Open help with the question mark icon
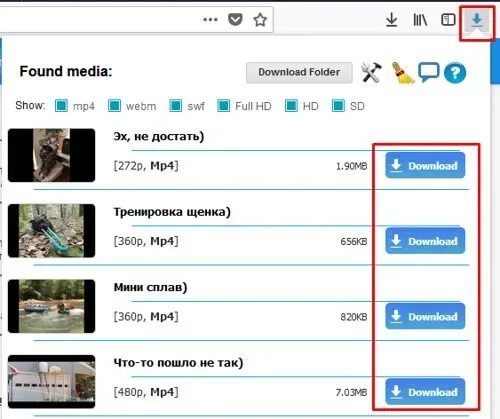 click(x=455, y=72)
